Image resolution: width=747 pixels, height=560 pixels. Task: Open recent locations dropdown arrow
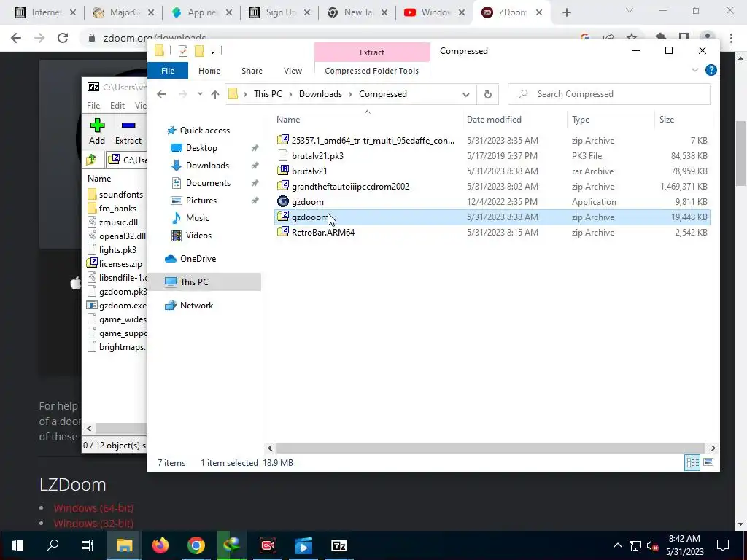coord(200,94)
